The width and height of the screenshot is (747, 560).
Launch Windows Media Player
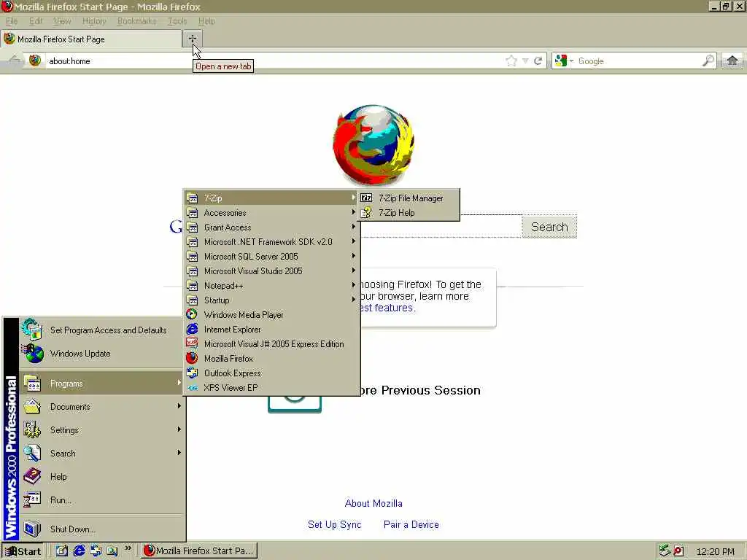(x=271, y=315)
